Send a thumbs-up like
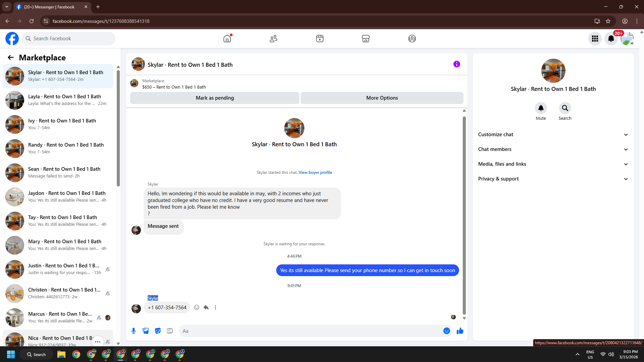The image size is (644, 362). click(x=460, y=331)
